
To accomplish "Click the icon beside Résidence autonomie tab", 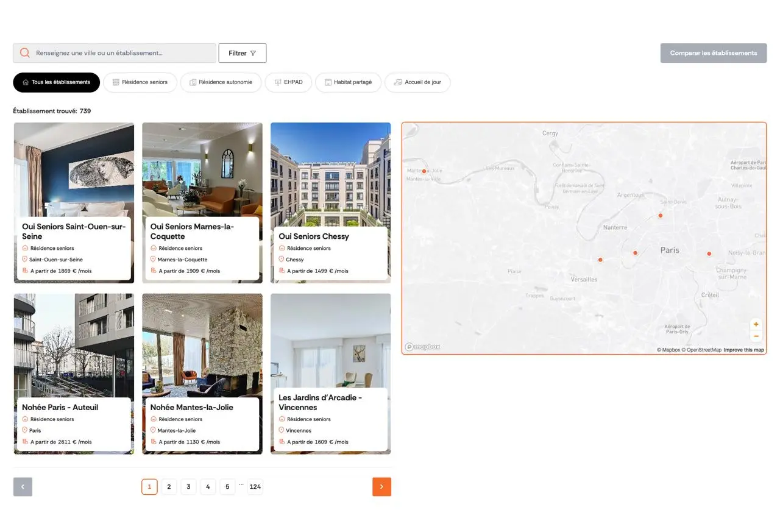I will pos(193,82).
